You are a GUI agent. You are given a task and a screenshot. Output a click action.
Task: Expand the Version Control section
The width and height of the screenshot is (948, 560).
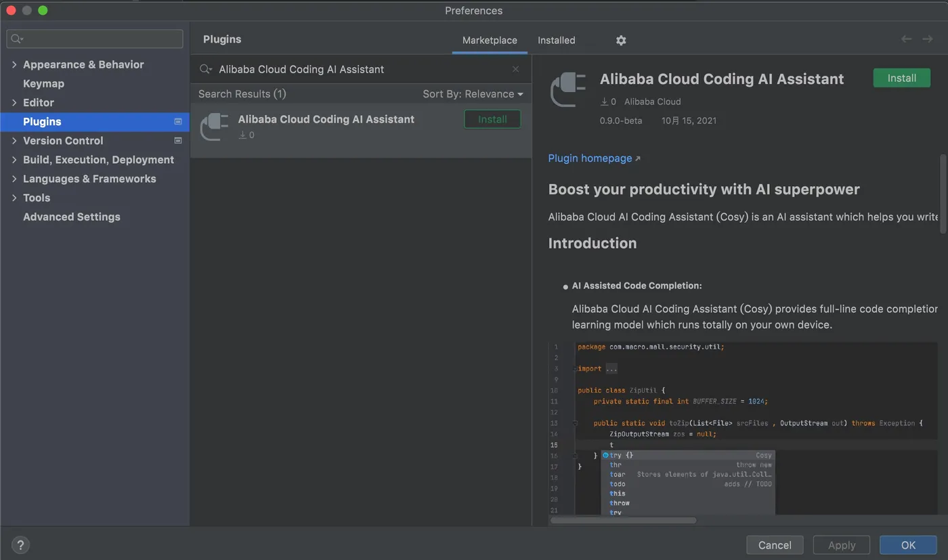coord(14,141)
